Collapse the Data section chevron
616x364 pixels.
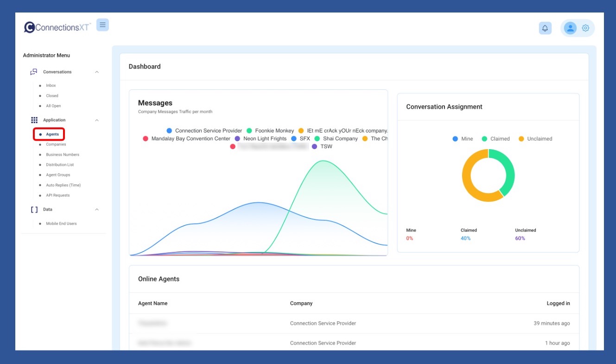click(x=97, y=209)
